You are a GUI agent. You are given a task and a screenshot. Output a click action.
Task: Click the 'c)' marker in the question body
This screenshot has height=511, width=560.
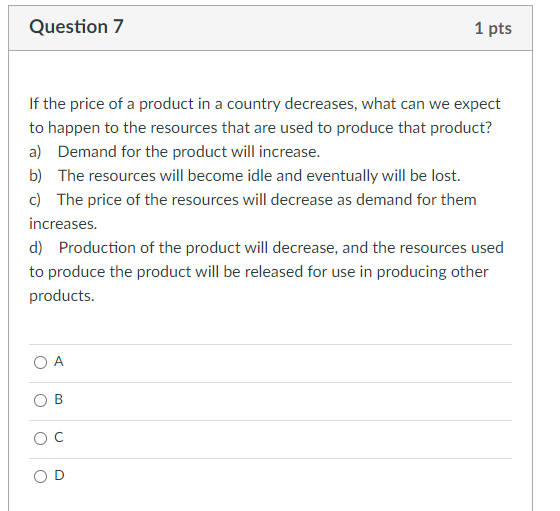(35, 200)
